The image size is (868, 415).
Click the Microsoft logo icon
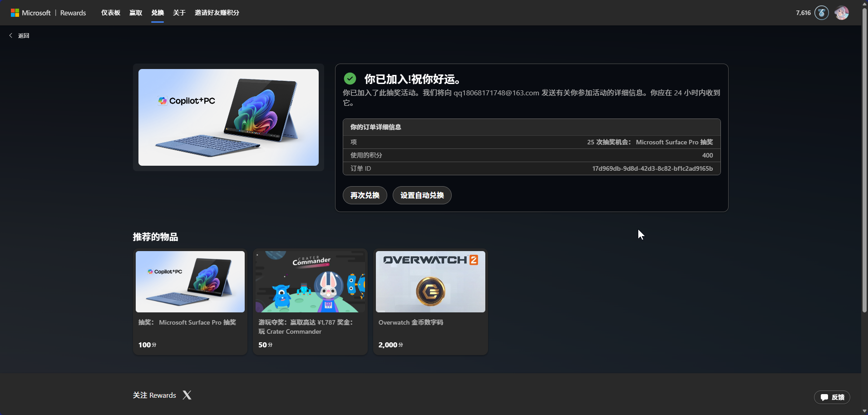point(15,13)
